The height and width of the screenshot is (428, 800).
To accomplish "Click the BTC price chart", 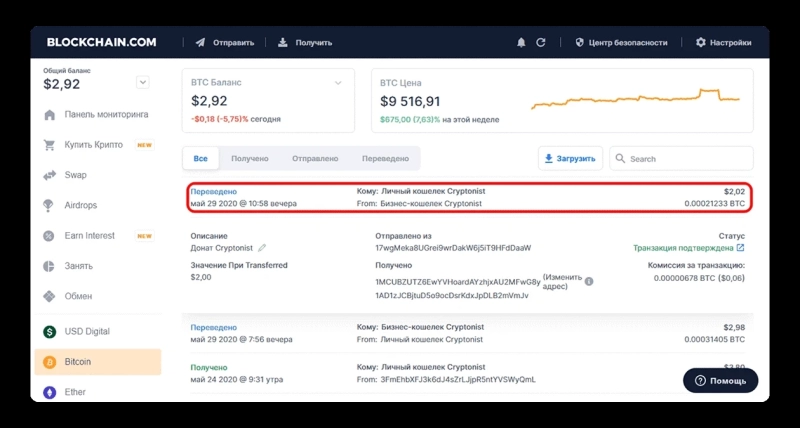I will tap(635, 99).
